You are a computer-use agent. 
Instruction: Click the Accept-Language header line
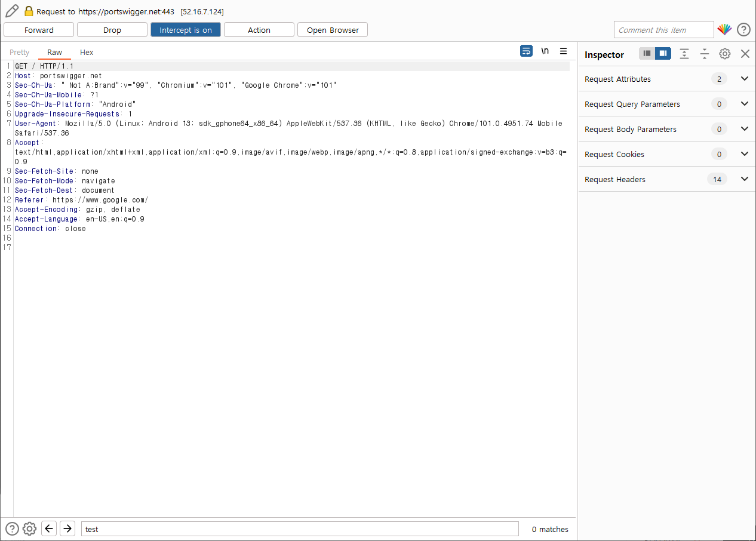tap(79, 219)
